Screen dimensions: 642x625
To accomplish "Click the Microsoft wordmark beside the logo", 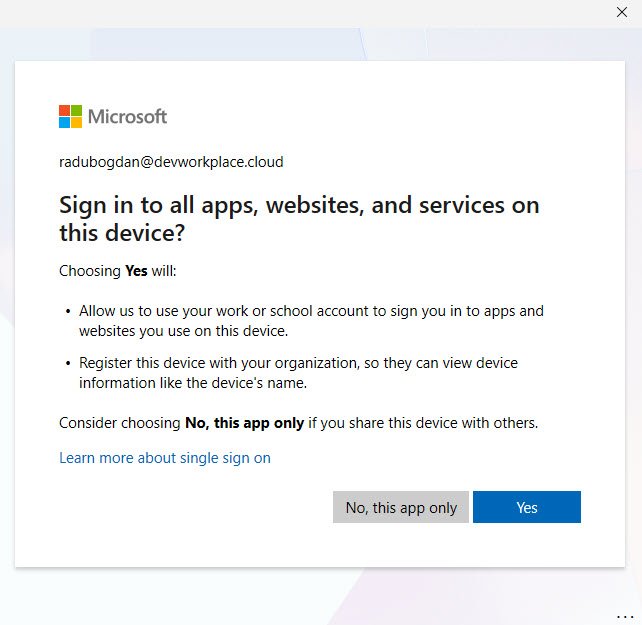I will 127,116.
